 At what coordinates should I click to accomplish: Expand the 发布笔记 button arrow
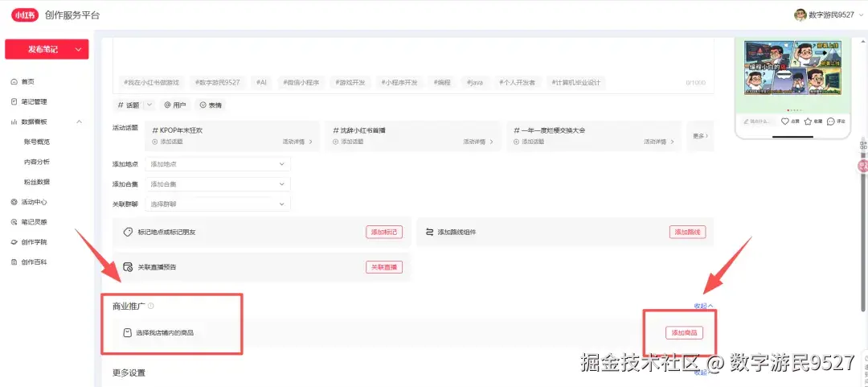78,49
